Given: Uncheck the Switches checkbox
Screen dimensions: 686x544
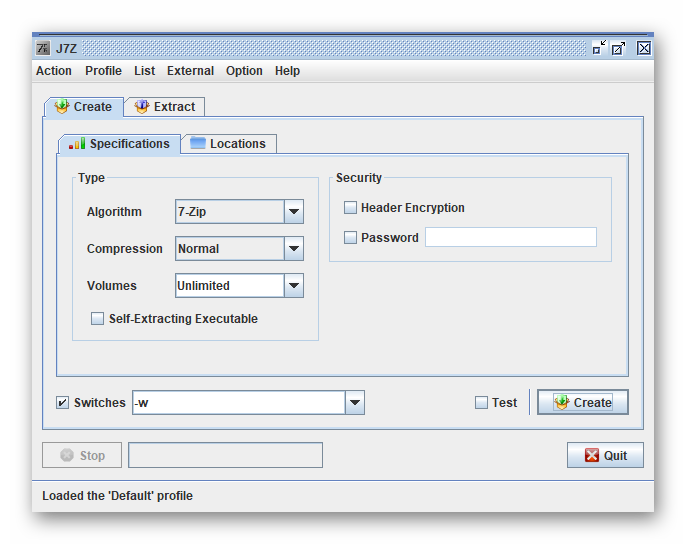Looking at the screenshot, I should (x=62, y=403).
